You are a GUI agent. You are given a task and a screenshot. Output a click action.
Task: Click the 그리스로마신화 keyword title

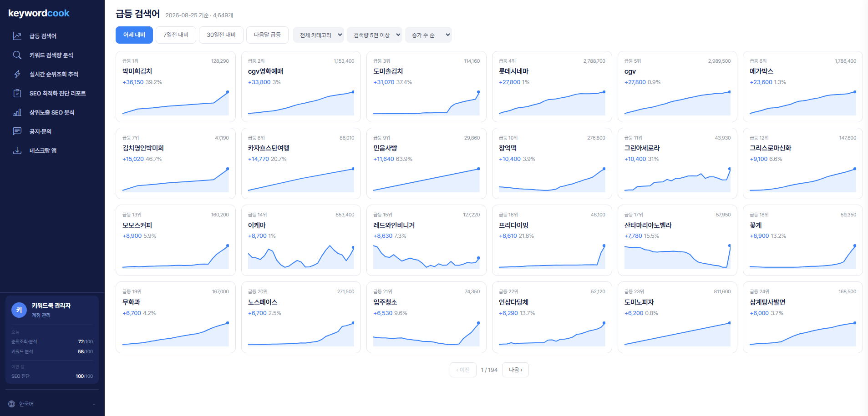[x=770, y=148]
